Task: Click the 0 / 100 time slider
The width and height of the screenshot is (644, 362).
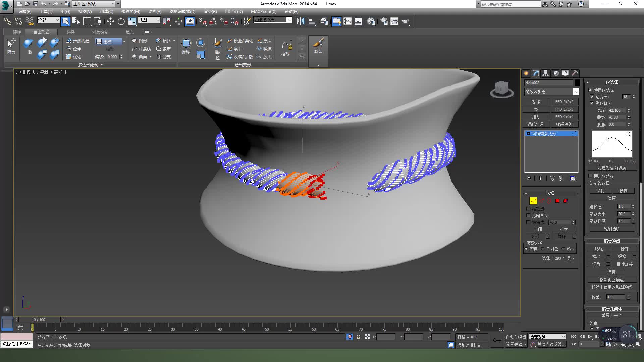Action: (x=40, y=320)
